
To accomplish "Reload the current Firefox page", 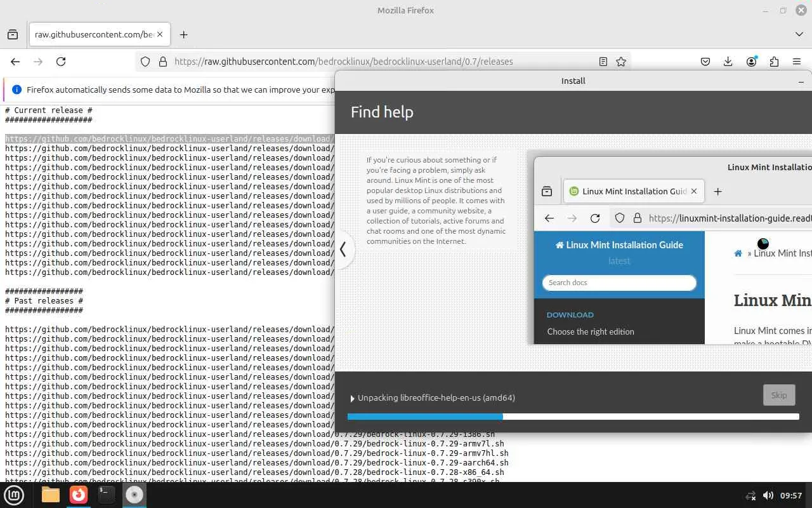I will click(61, 62).
